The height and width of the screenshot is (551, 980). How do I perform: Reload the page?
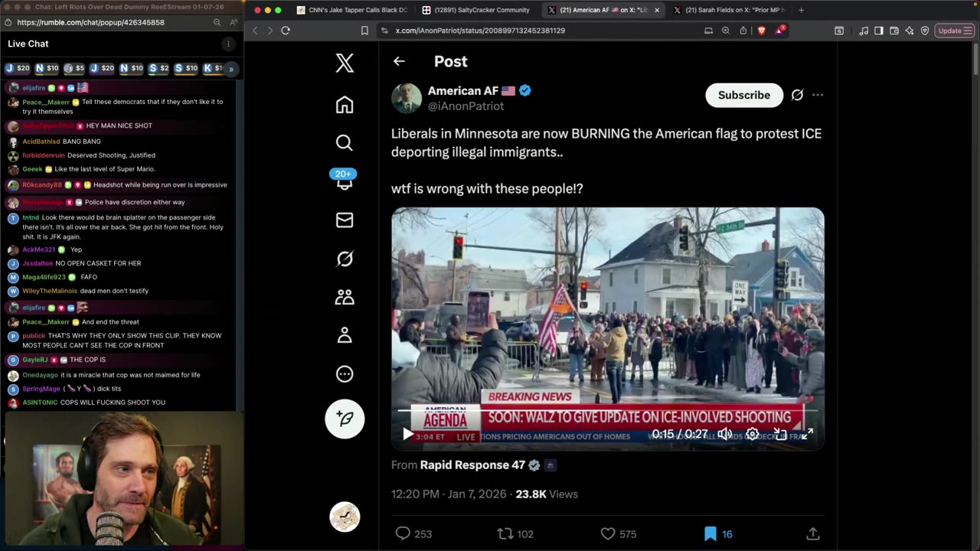click(x=286, y=31)
